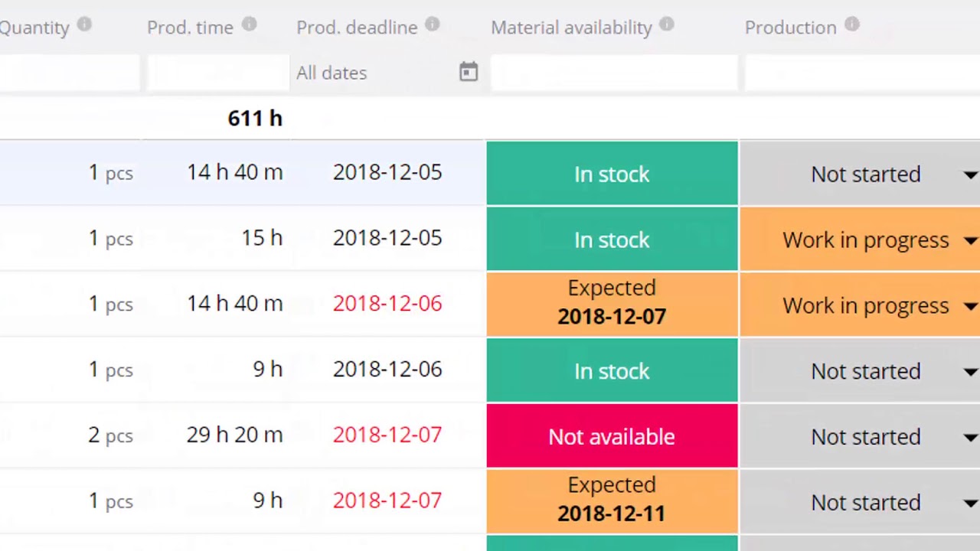This screenshot has width=980, height=551.
Task: Focus the Material availability filter box
Action: tap(614, 73)
